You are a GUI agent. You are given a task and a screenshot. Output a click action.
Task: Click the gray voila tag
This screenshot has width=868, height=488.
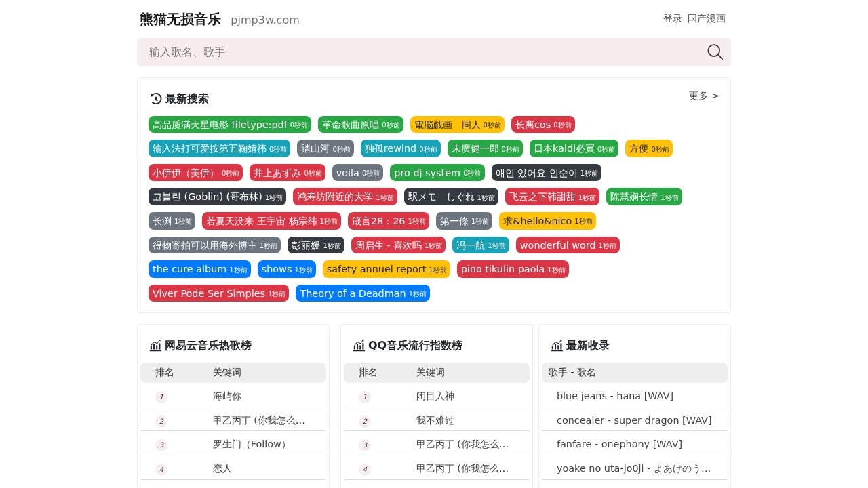click(x=357, y=173)
